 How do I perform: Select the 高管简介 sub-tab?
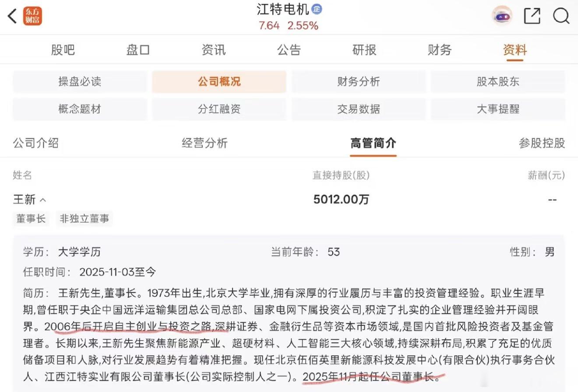[373, 143]
